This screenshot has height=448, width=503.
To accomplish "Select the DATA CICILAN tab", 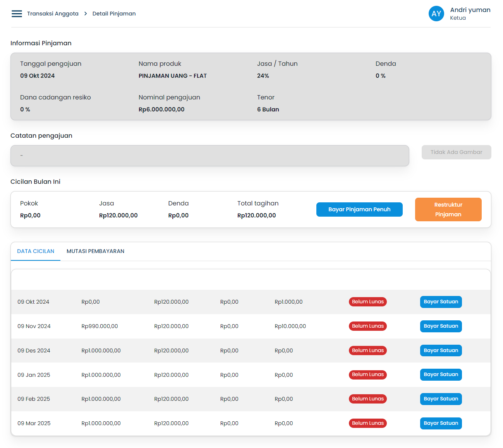I will coord(35,251).
